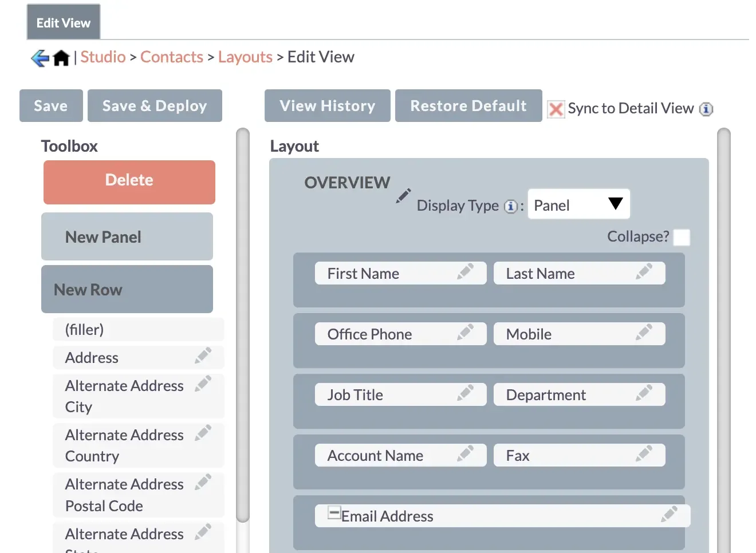Screen dimensions: 756x553
Task: Collapse the Email Address row with minus toggle
Action: pyautogui.click(x=333, y=513)
